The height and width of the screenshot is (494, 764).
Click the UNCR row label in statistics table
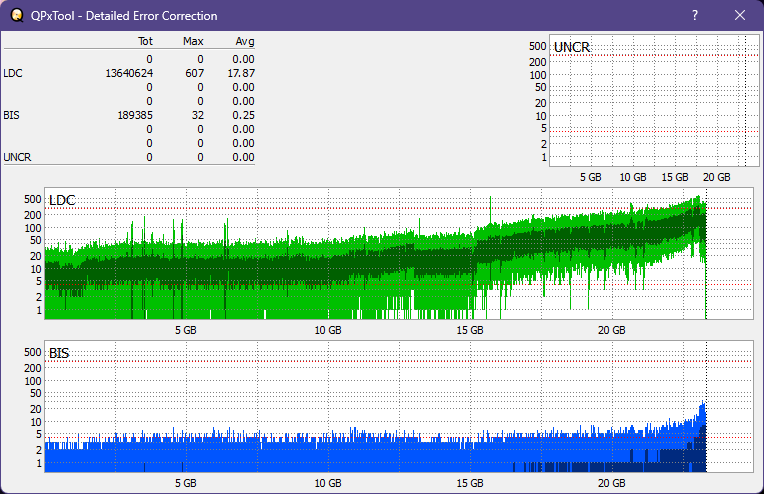pyautogui.click(x=17, y=157)
